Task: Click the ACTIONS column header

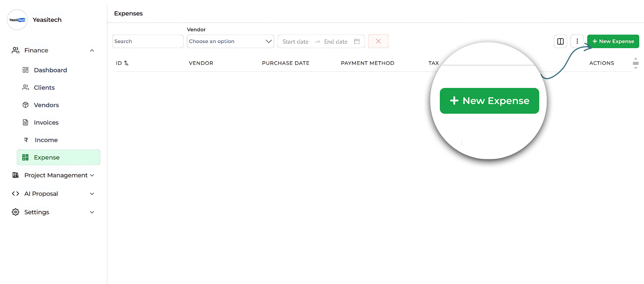Action: pos(602,63)
